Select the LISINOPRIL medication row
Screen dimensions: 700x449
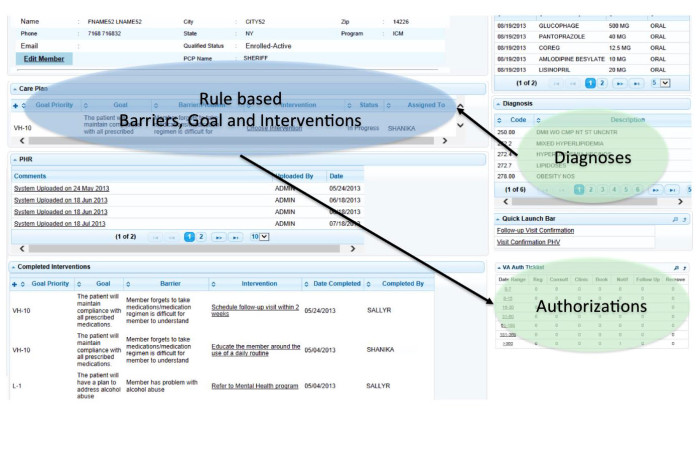click(592, 70)
